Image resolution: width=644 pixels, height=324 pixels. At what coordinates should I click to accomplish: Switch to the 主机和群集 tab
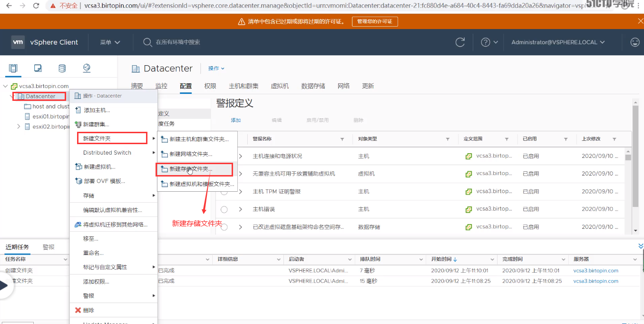tap(244, 86)
